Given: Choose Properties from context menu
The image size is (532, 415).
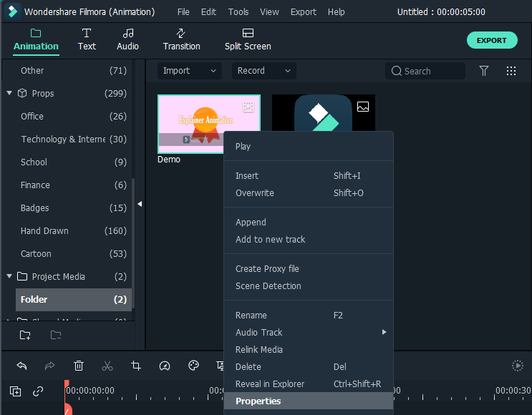Looking at the screenshot, I should (309, 401).
